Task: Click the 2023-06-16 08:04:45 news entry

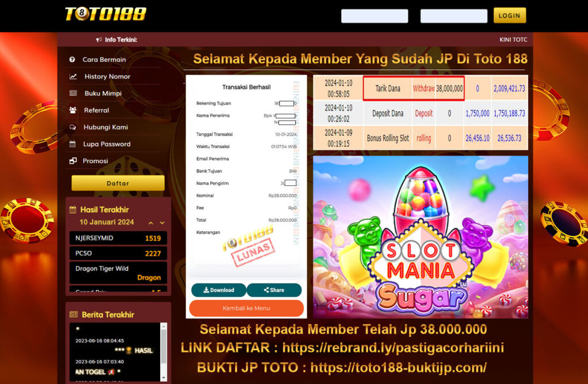Action: pyautogui.click(x=99, y=341)
